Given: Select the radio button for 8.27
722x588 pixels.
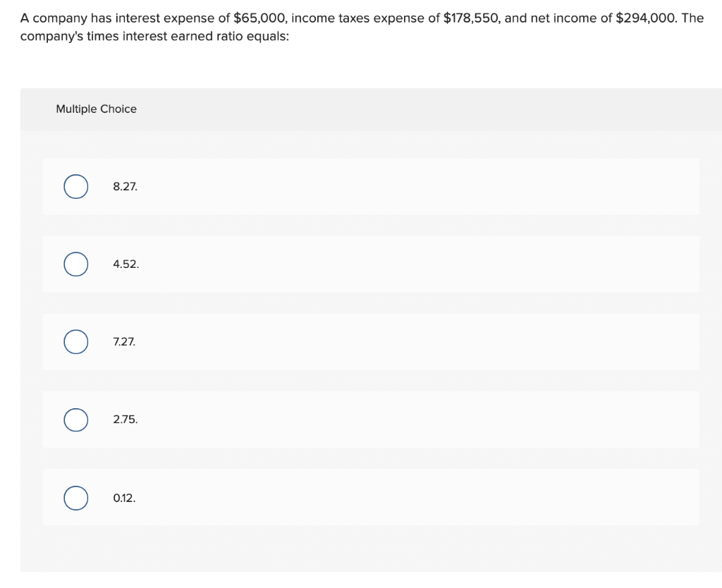Looking at the screenshot, I should 75,187.
